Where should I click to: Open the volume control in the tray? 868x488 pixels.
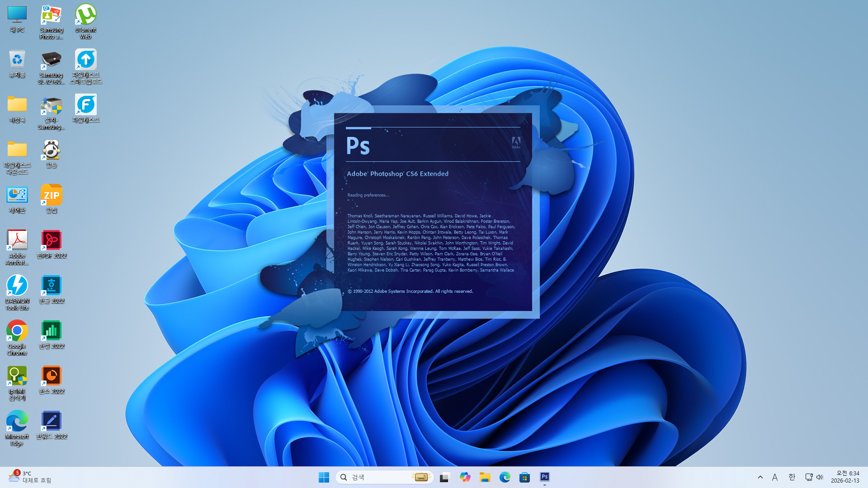[x=820, y=477]
